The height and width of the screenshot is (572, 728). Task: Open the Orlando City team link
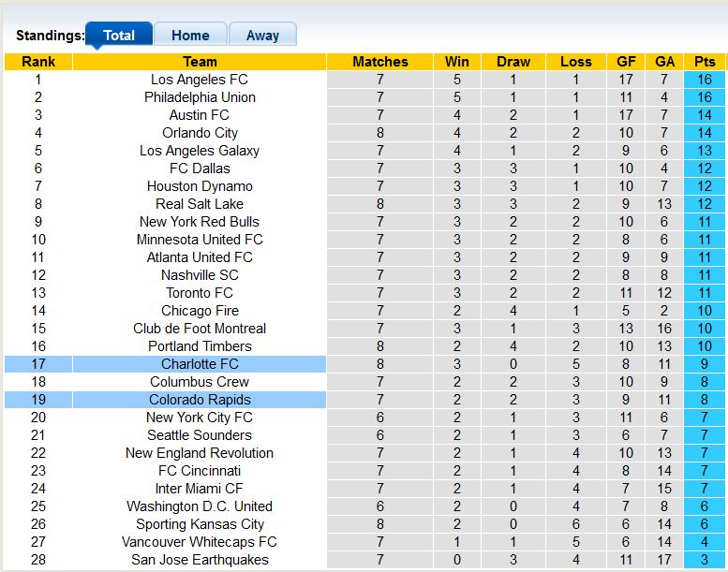click(200, 133)
